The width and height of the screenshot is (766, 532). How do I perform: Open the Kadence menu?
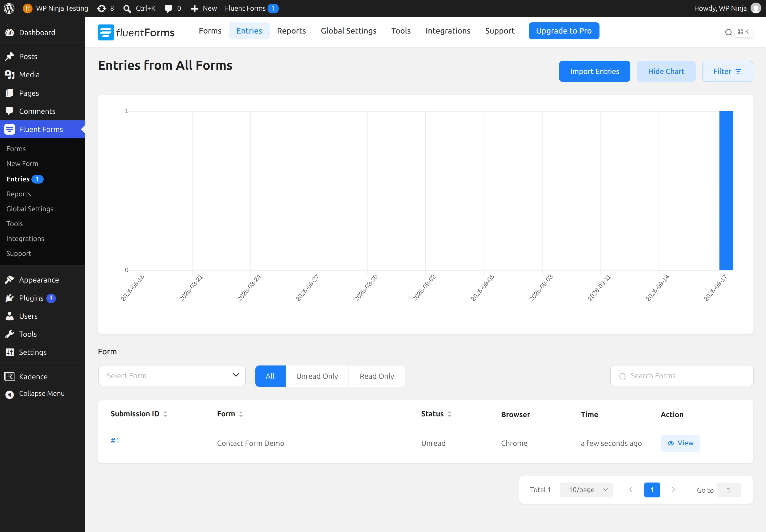pos(43,377)
